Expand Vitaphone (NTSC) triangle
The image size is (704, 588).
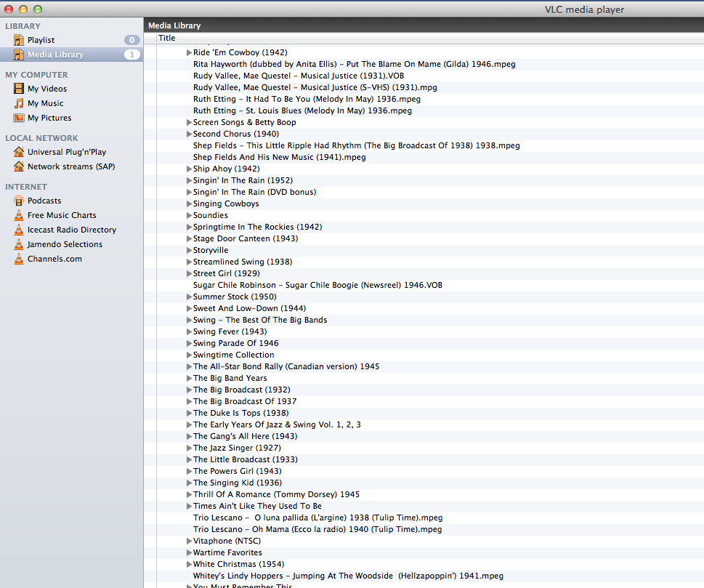point(189,541)
